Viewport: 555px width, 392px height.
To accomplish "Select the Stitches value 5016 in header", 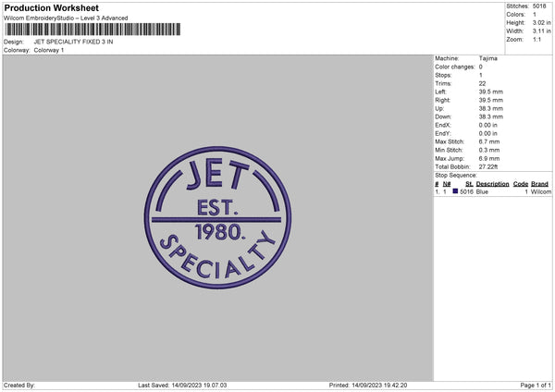I will 539,6.
